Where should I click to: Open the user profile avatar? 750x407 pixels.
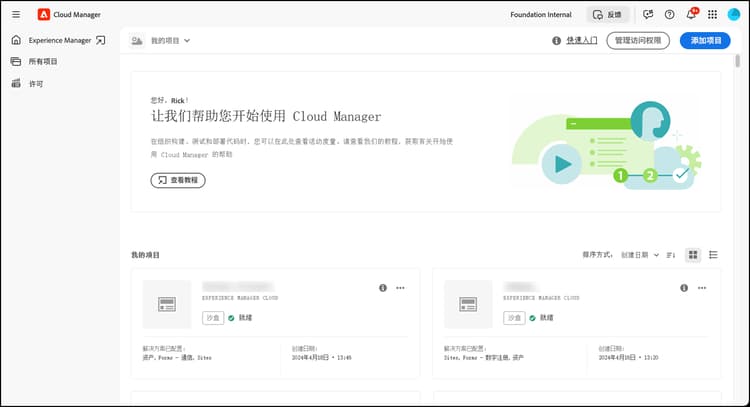point(734,14)
